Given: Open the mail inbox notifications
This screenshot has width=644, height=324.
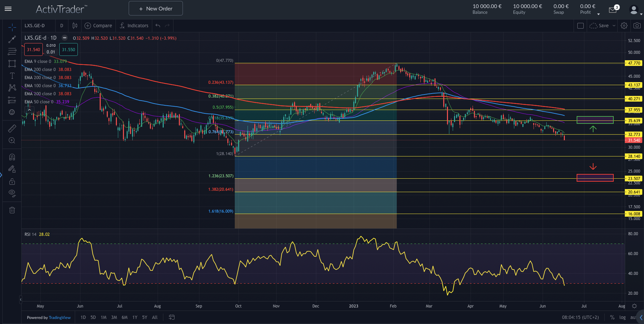Looking at the screenshot, I should click(613, 10).
